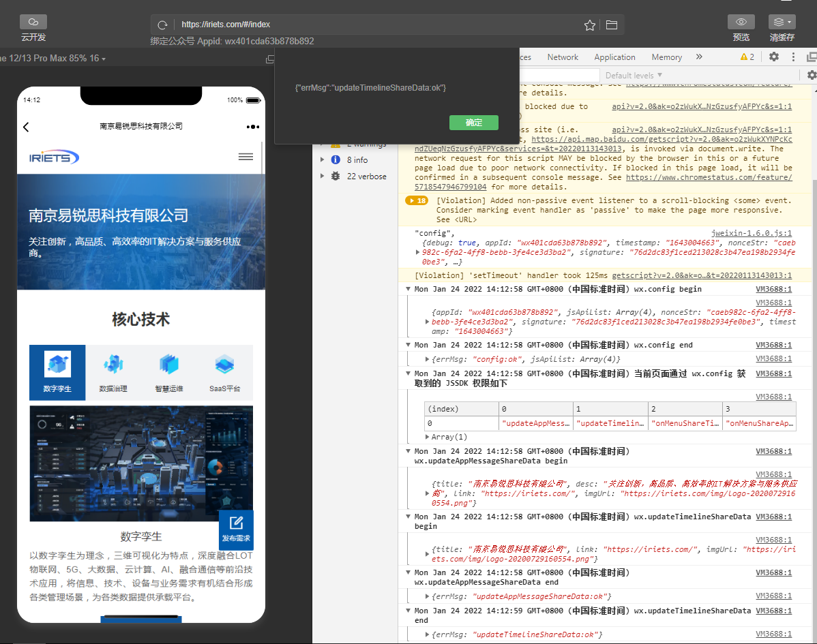
Task: Switch to the Network tab
Action: (x=563, y=57)
